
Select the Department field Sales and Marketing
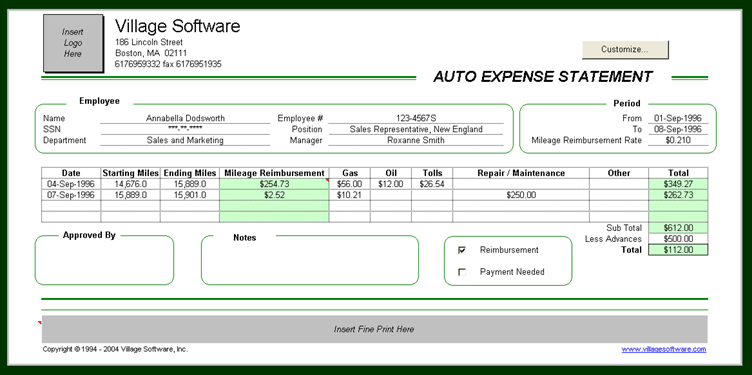pos(185,141)
